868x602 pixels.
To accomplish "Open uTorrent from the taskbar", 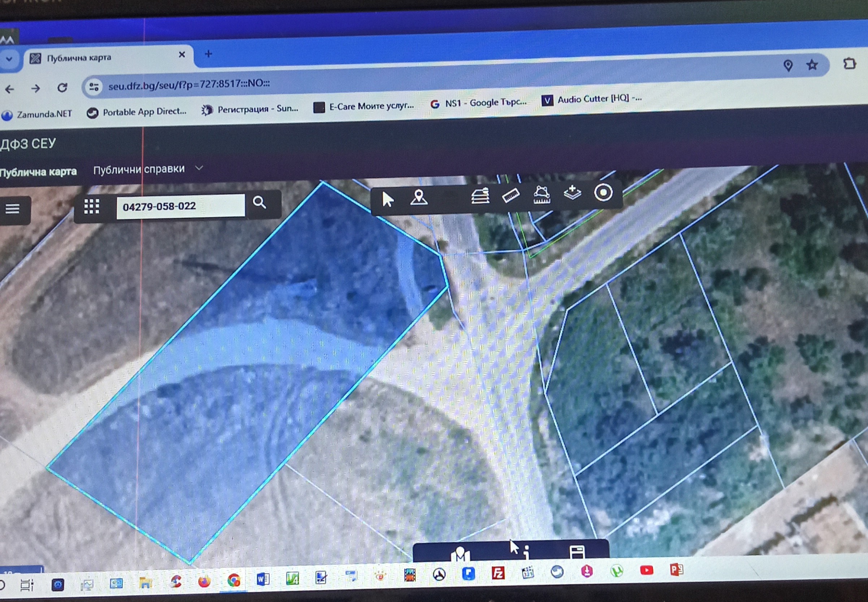I will point(617,571).
